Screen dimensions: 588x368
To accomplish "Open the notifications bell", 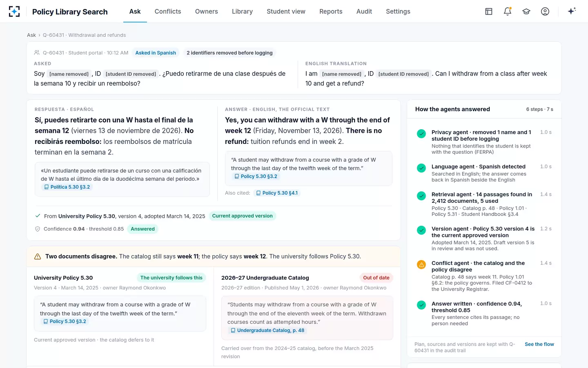I will 508,11.
